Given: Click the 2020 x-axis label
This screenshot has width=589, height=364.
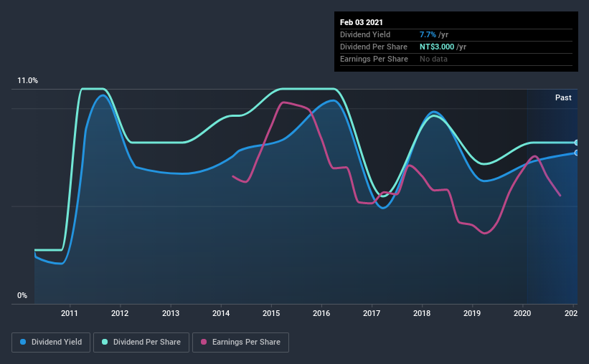Looking at the screenshot, I should [522, 313].
